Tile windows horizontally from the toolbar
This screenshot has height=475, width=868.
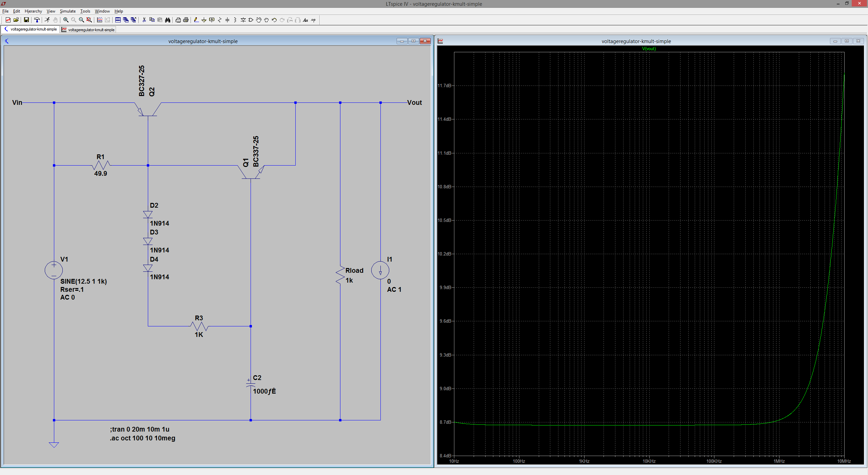tap(118, 20)
